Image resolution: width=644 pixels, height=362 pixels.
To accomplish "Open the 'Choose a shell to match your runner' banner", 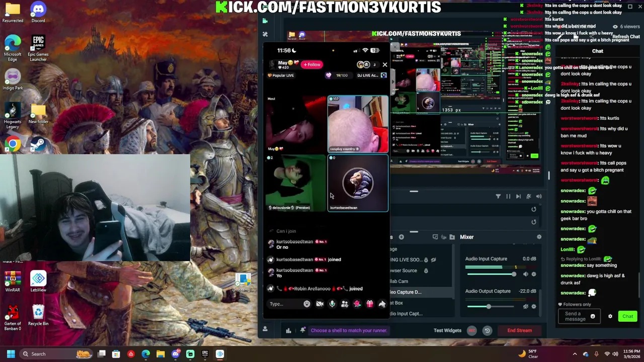I will coord(349,330).
